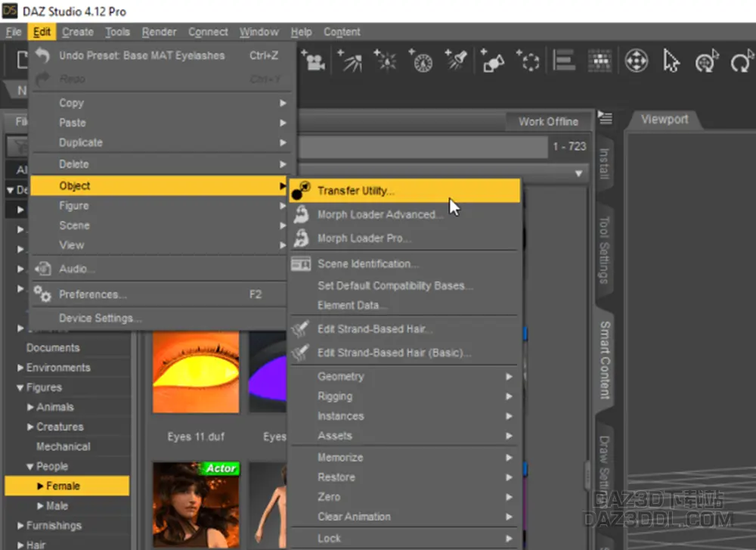Choose Set Default Compatibility Bases
Viewport: 756px width, 550px height.
click(404, 286)
